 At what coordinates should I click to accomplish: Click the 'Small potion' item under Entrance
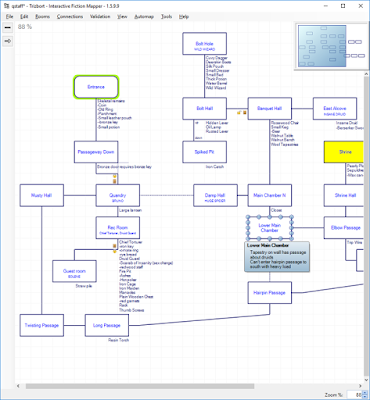[109, 127]
